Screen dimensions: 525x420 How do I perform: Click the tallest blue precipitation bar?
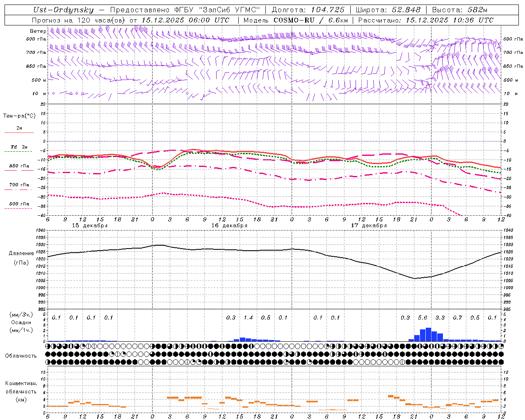pos(428,334)
